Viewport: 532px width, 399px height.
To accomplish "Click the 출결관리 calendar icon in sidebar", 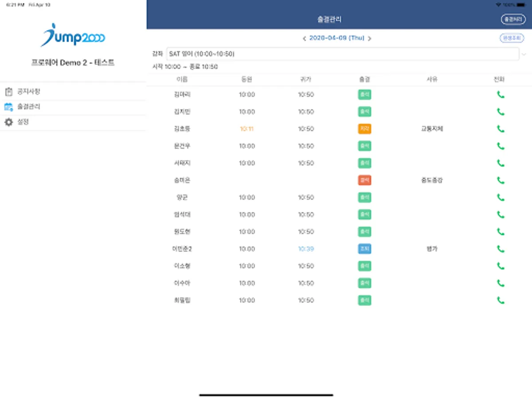I will [x=8, y=107].
